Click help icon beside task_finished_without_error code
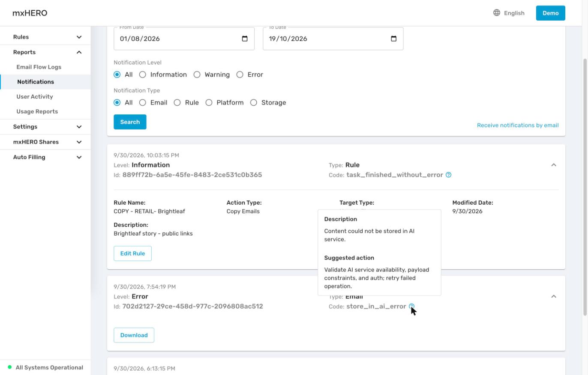The image size is (588, 375). tap(448, 175)
